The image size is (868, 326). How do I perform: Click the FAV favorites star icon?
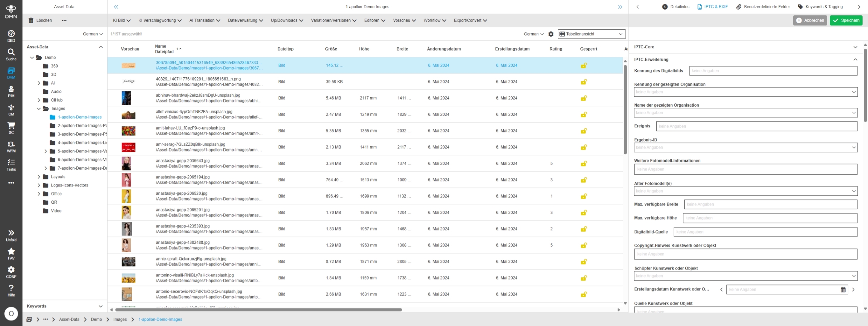11,253
